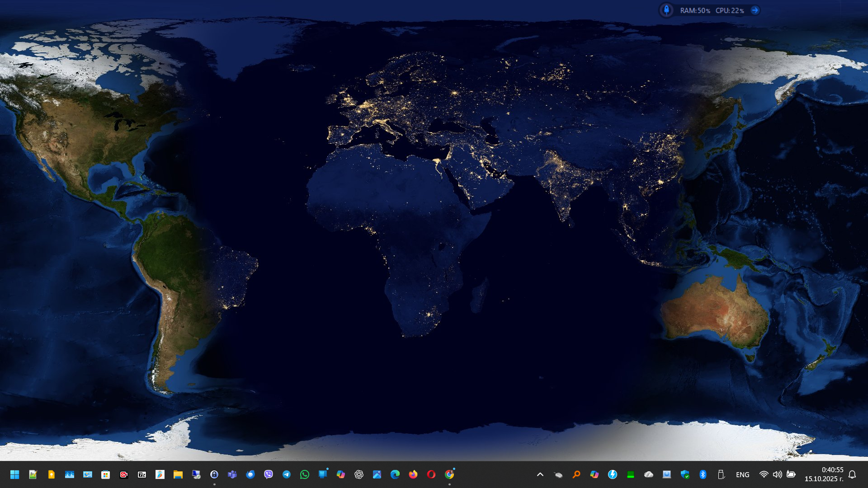Open Opera browser from the taskbar
This screenshot has width=868, height=488.
click(431, 474)
